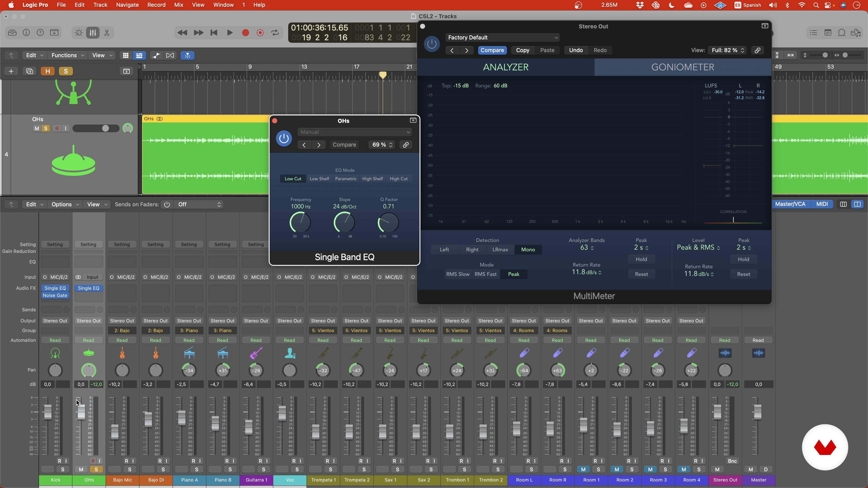Viewport: 868px width, 488px height.
Task: Select MIDI filter in mixer
Action: pyautogui.click(x=822, y=204)
